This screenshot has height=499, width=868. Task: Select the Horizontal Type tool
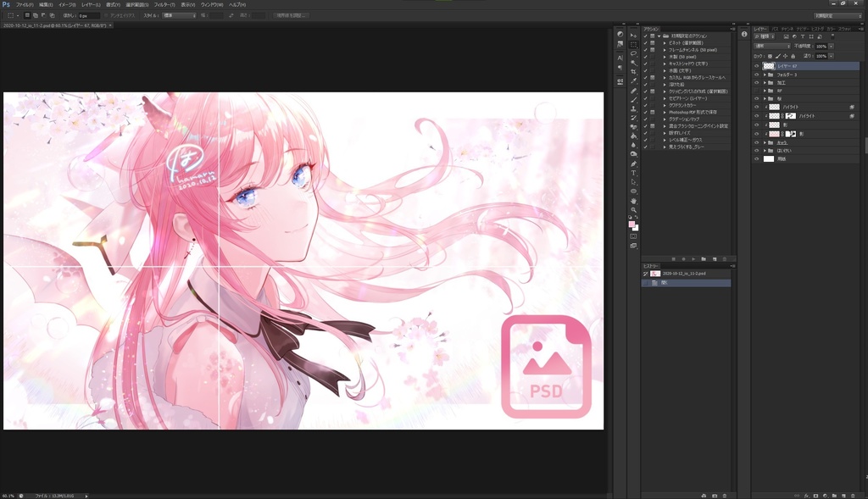pos(632,171)
